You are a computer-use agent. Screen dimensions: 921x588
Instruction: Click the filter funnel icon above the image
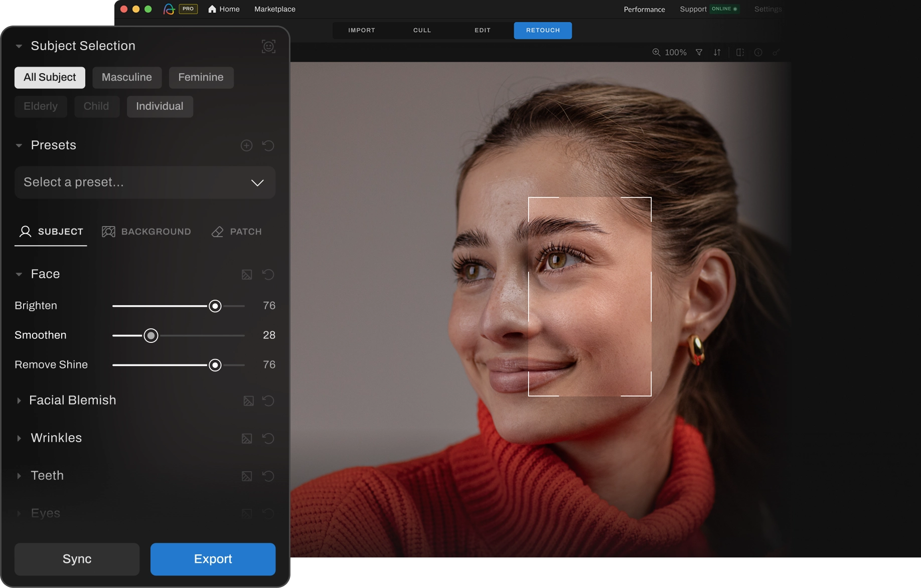pos(699,52)
